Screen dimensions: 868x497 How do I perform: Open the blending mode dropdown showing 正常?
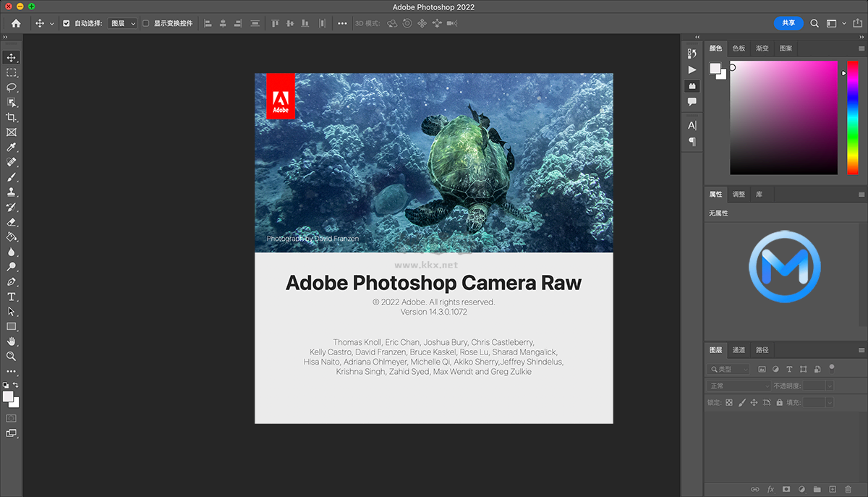coord(738,385)
